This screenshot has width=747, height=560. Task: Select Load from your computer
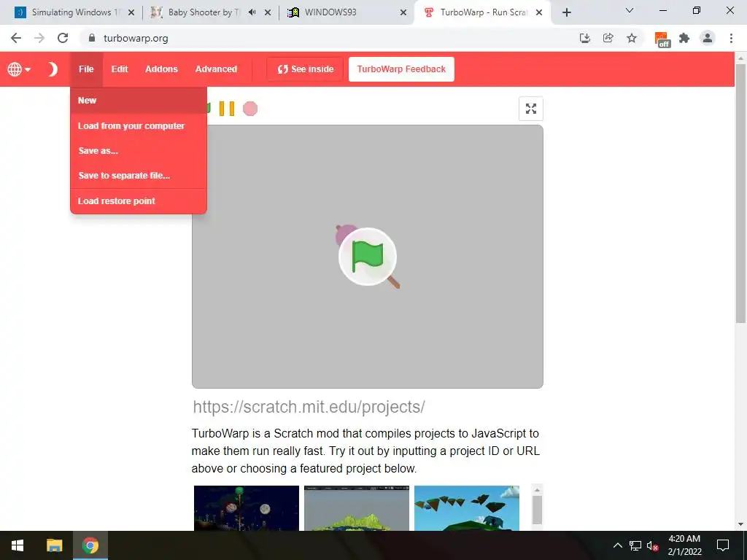tap(139, 125)
